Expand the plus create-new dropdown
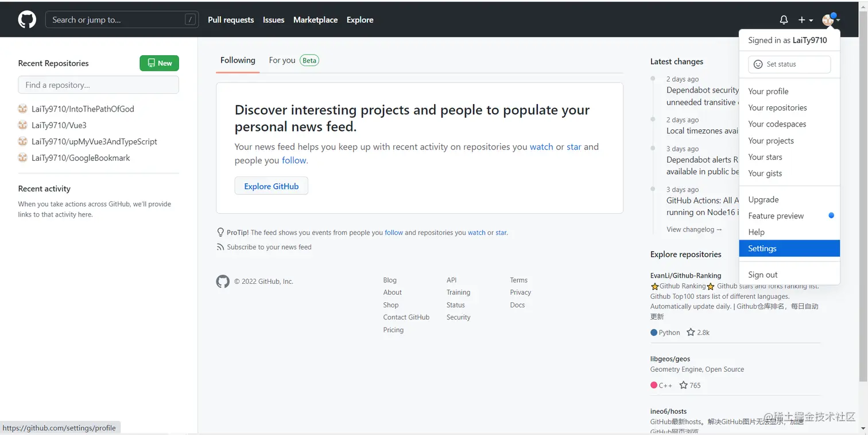Viewport: 868px width, 435px height. coord(805,20)
